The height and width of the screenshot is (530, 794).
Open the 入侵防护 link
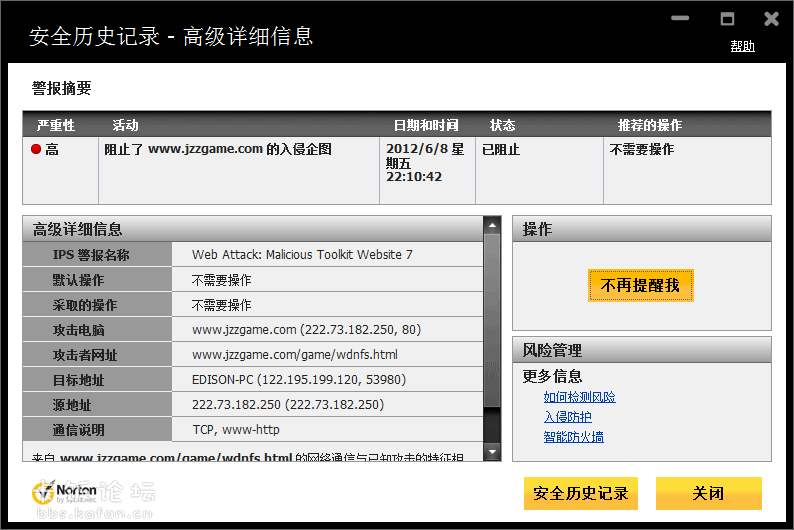tap(567, 417)
